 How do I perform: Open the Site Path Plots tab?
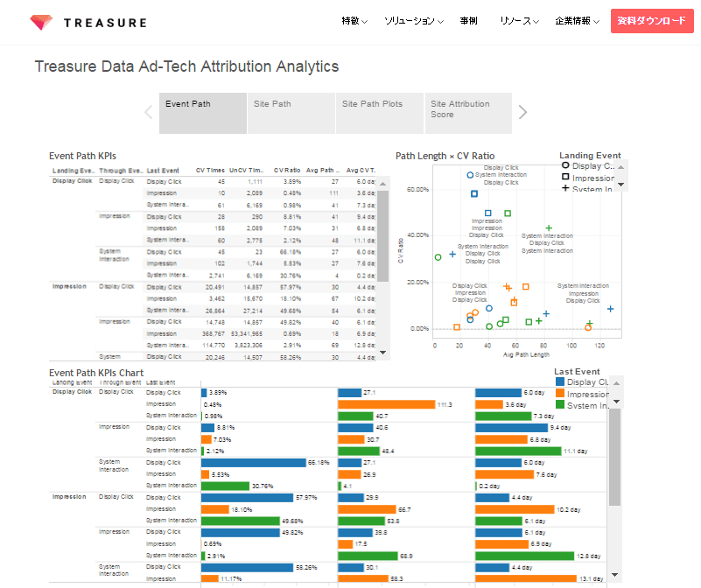click(380, 113)
